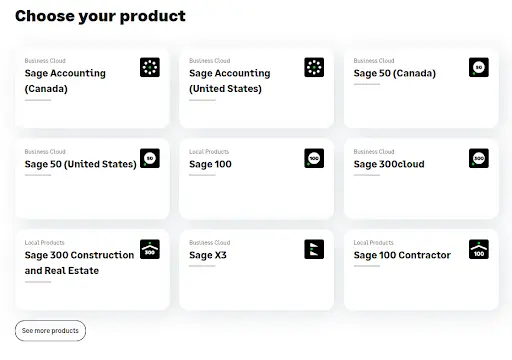Click Business Cloud label above Sage Accounting (United States)
512x360 pixels.
(x=210, y=61)
